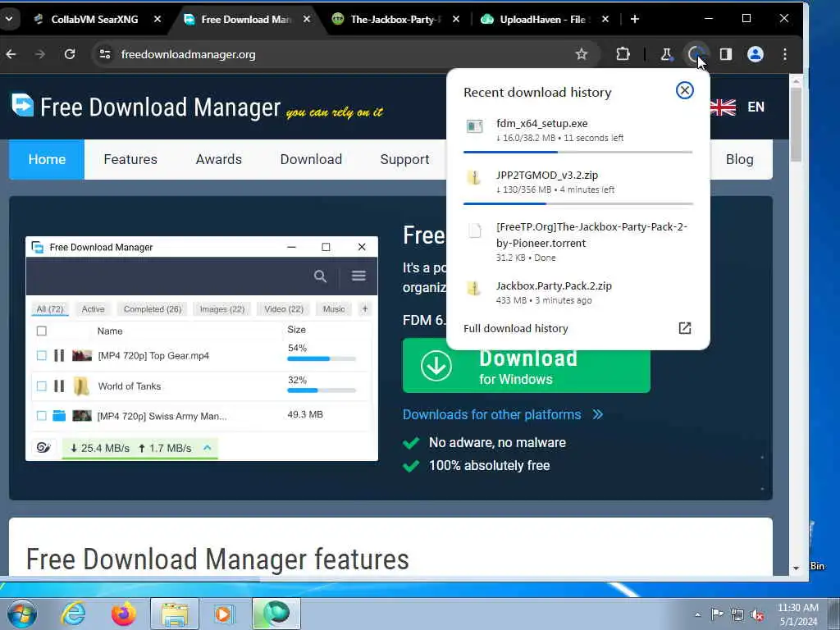This screenshot has width=840, height=630.
Task: Open the browser side panel icon
Action: point(726,54)
